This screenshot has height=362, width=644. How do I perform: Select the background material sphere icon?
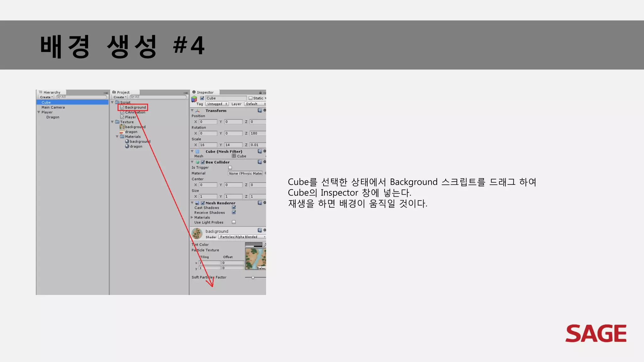[127, 141]
